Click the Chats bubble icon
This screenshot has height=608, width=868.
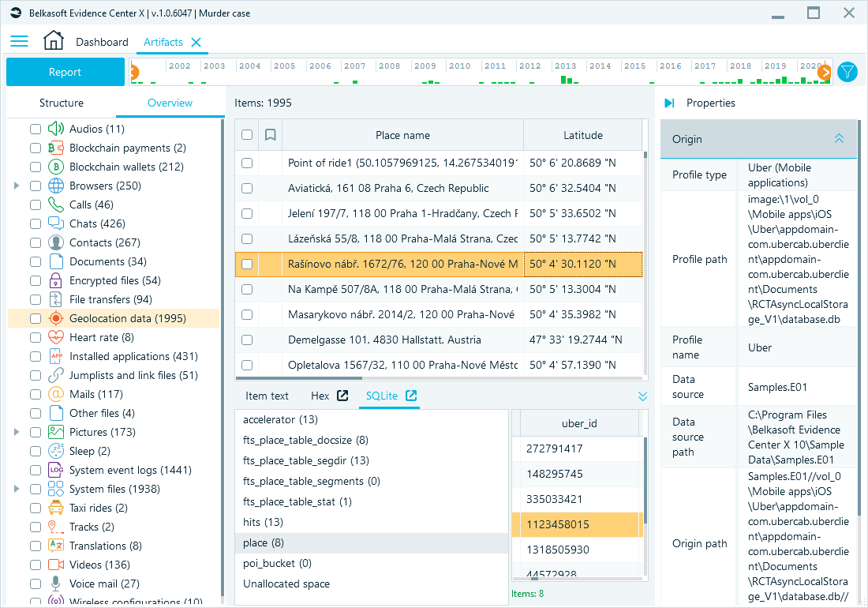pyautogui.click(x=56, y=223)
